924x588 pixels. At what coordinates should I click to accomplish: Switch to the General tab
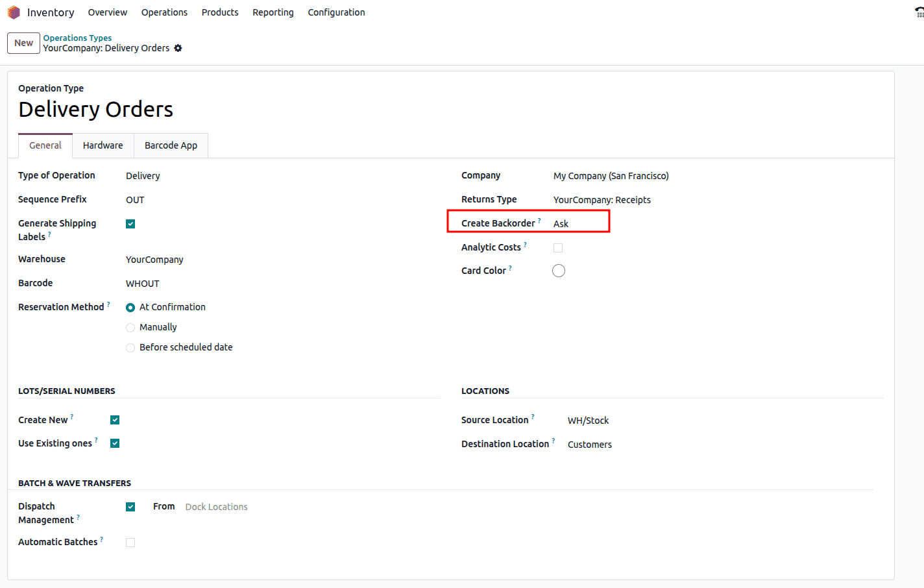[x=45, y=145]
